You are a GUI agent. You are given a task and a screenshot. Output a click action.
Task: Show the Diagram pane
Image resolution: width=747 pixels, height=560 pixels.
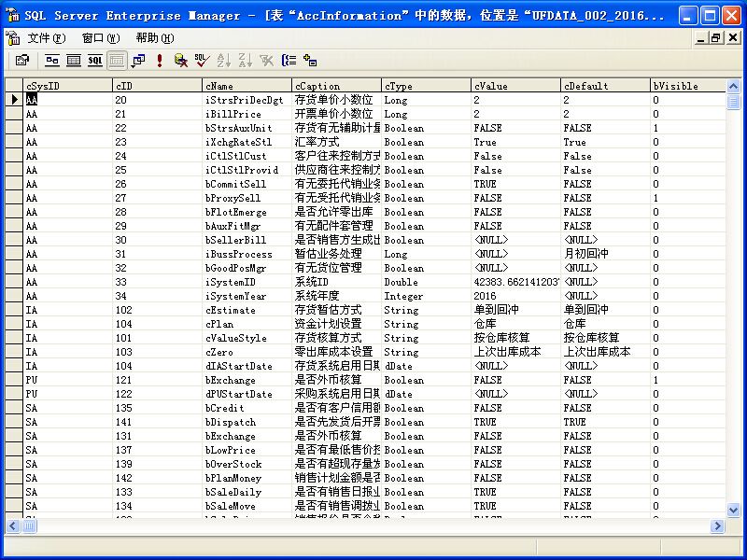52,60
